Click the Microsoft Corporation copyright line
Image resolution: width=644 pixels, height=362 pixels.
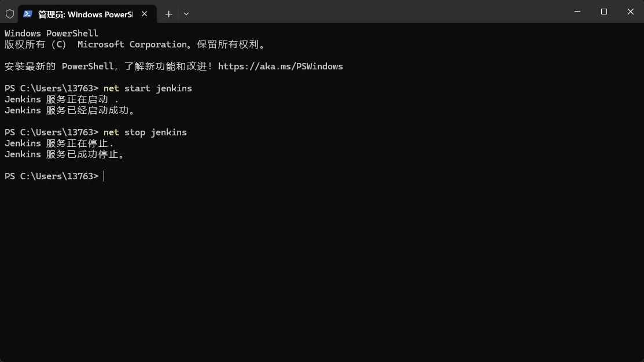(135, 45)
